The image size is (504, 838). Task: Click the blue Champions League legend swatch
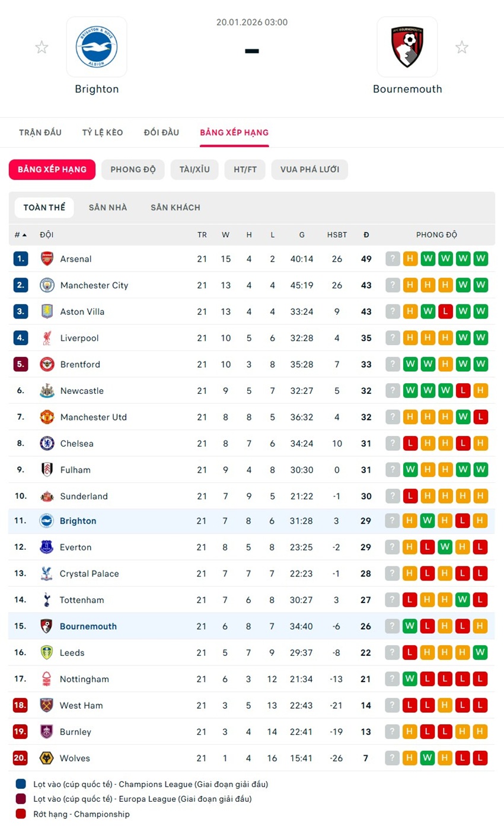click(20, 783)
